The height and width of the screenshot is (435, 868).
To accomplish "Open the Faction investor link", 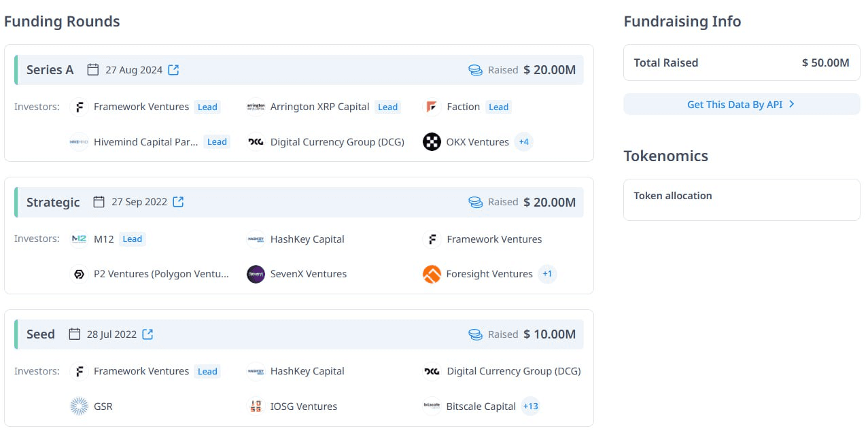I will coord(463,107).
